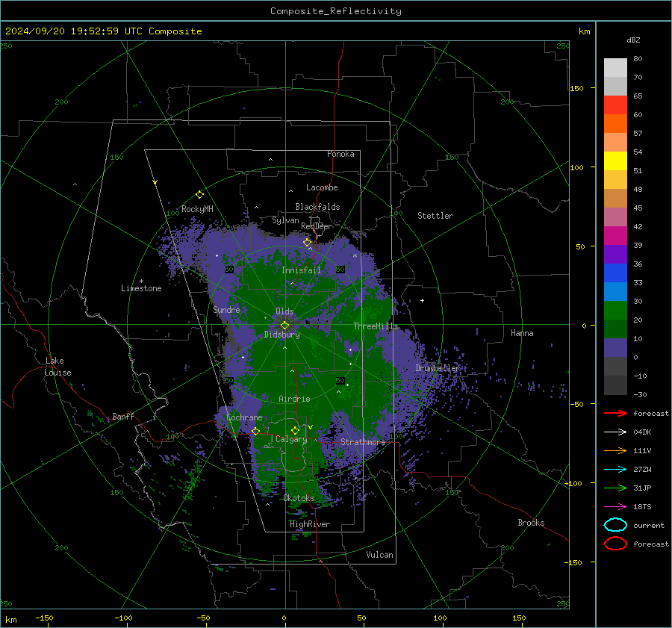Image resolution: width=672 pixels, height=628 pixels.
Task: Click the cyan current ellipse icon
Action: pyautogui.click(x=615, y=525)
